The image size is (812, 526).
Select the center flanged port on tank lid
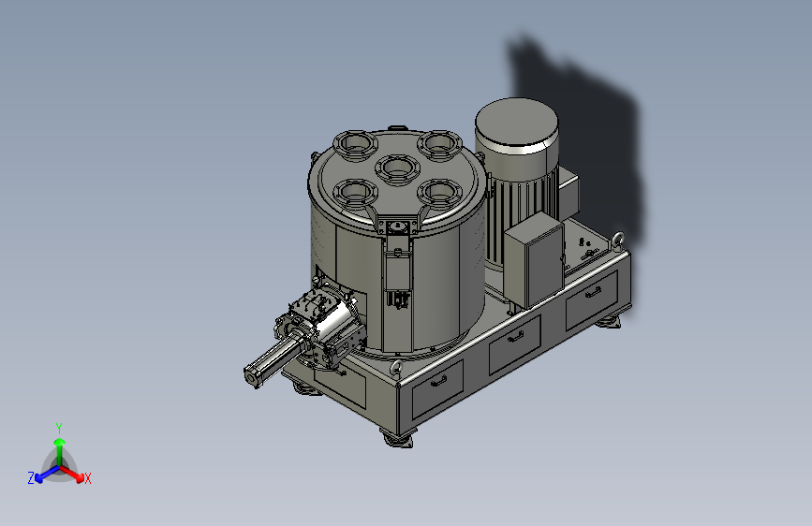(x=397, y=168)
